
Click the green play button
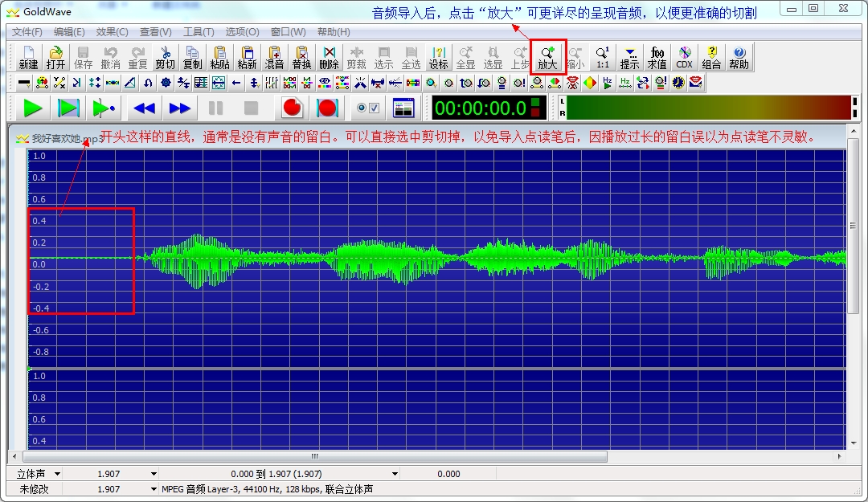click(33, 108)
